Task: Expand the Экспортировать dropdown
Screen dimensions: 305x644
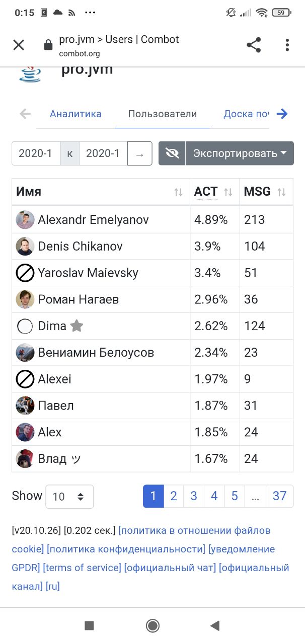Action: 240,153
